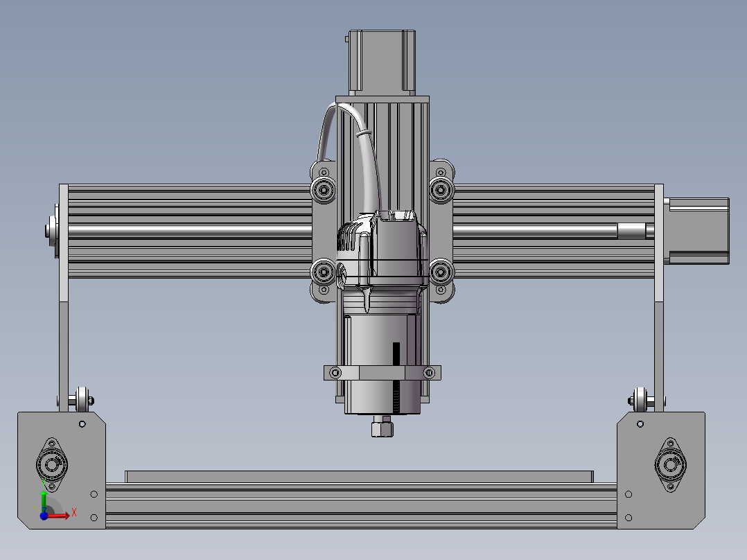Select the left bolt on the router clamp

[335, 373]
